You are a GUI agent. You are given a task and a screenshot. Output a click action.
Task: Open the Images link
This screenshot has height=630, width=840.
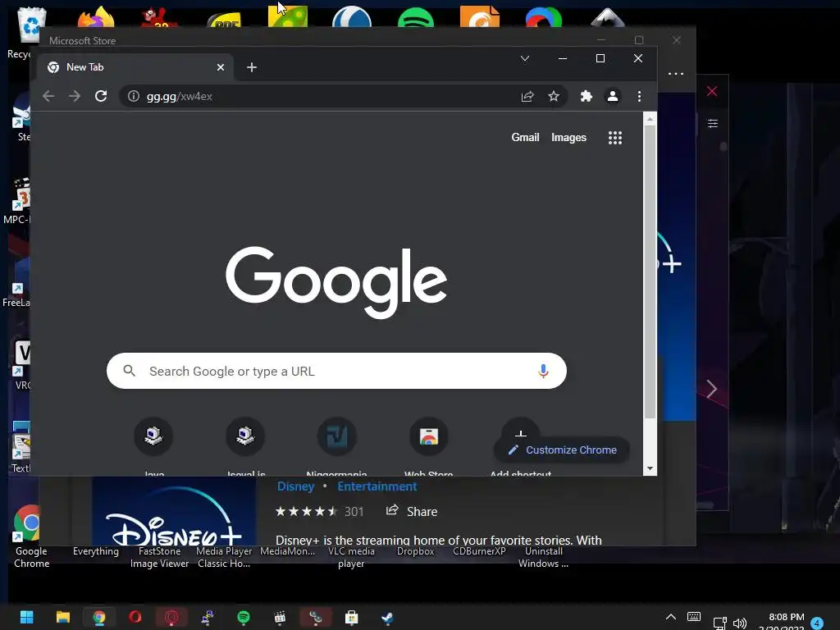pyautogui.click(x=568, y=138)
